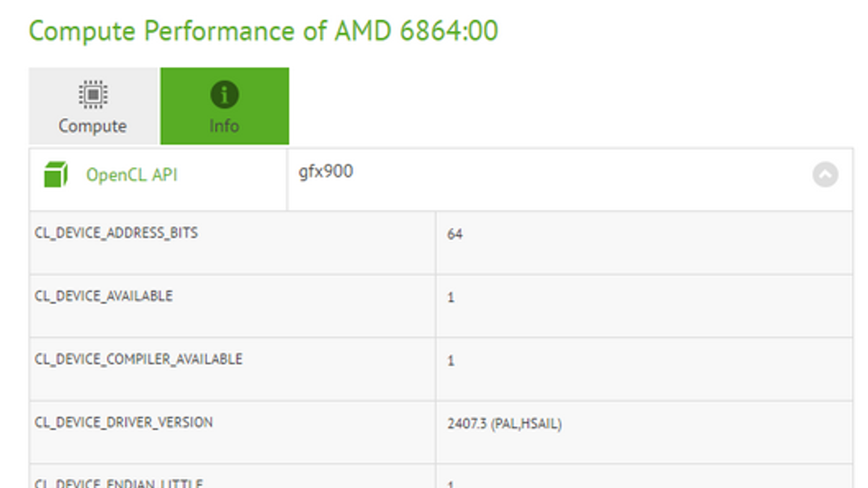Screen dimensions: 868x488
Task: Select the CL_DEVICE_AVAILABLE row label
Action: 104,296
